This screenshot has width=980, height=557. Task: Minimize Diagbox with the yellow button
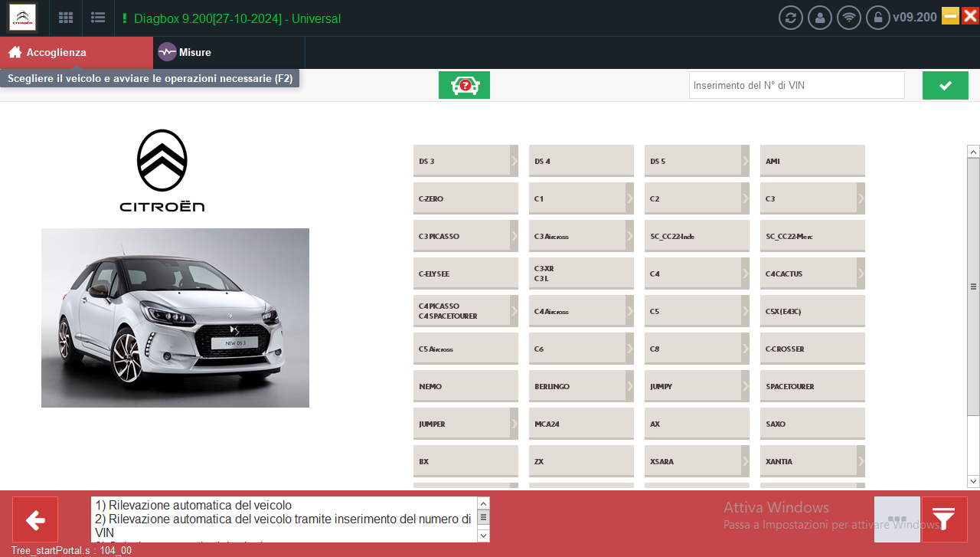[950, 16]
